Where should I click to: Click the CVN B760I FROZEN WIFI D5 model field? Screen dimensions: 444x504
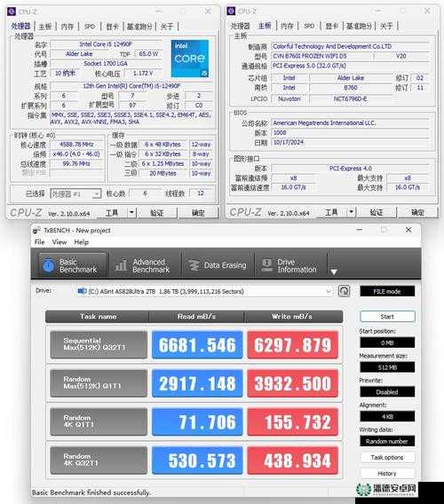pyautogui.click(x=321, y=56)
